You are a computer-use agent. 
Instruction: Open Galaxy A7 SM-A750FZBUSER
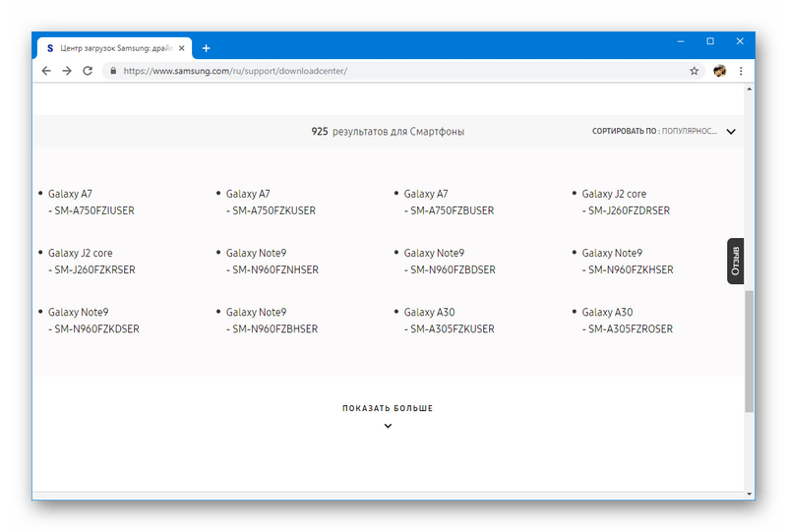point(449,203)
